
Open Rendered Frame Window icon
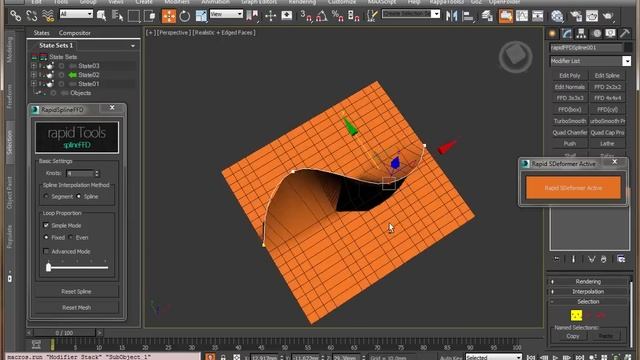coord(592,16)
